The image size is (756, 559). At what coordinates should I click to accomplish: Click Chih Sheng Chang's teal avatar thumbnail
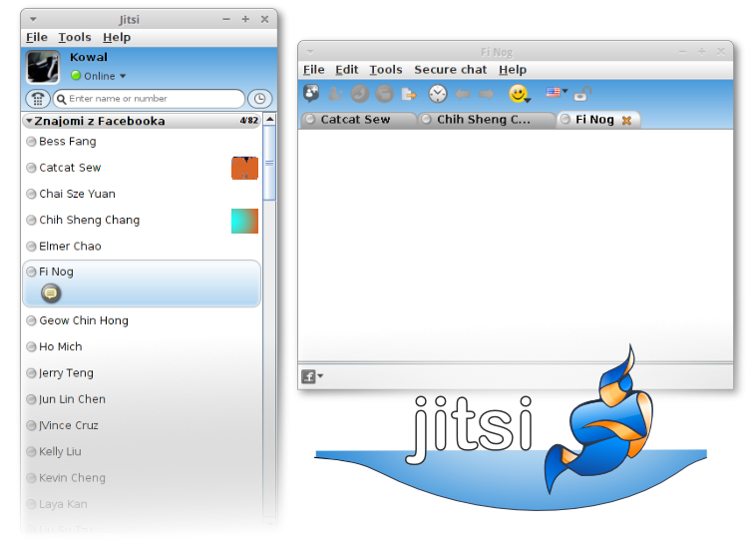click(x=245, y=221)
